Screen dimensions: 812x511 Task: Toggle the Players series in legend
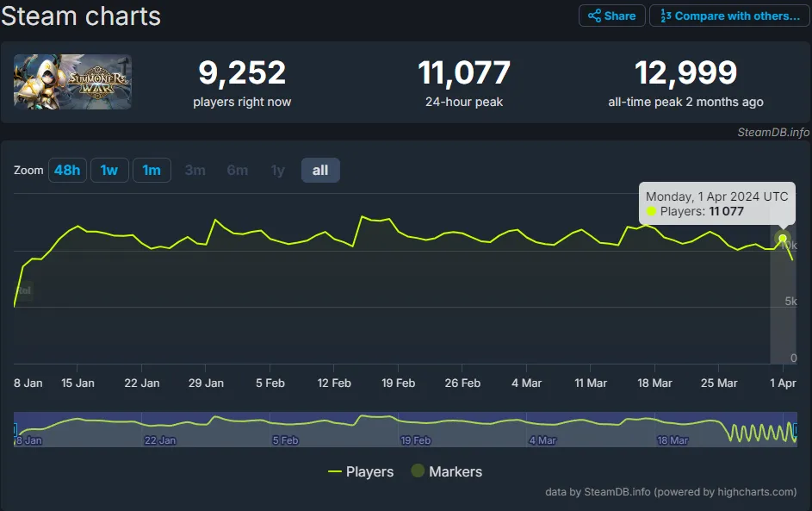[x=361, y=471]
